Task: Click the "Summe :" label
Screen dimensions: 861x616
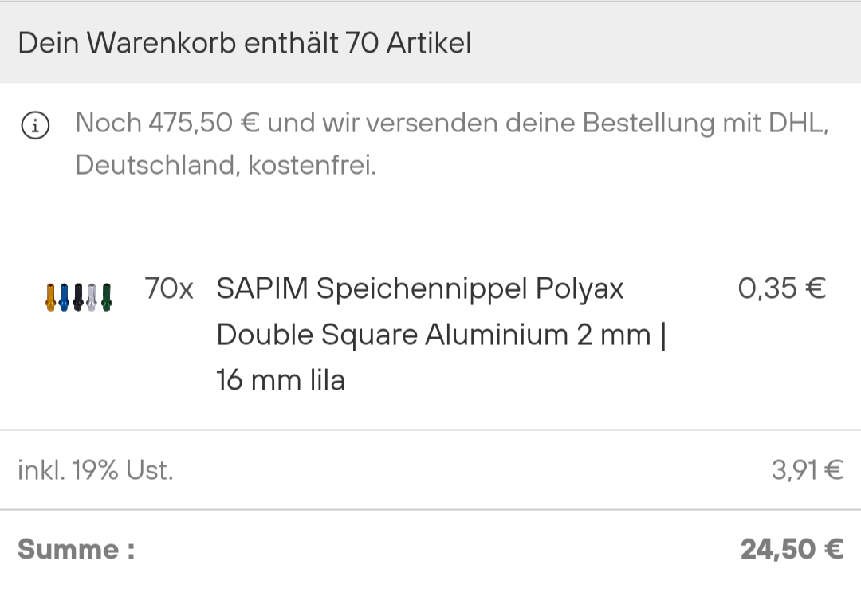Action: 77,549
